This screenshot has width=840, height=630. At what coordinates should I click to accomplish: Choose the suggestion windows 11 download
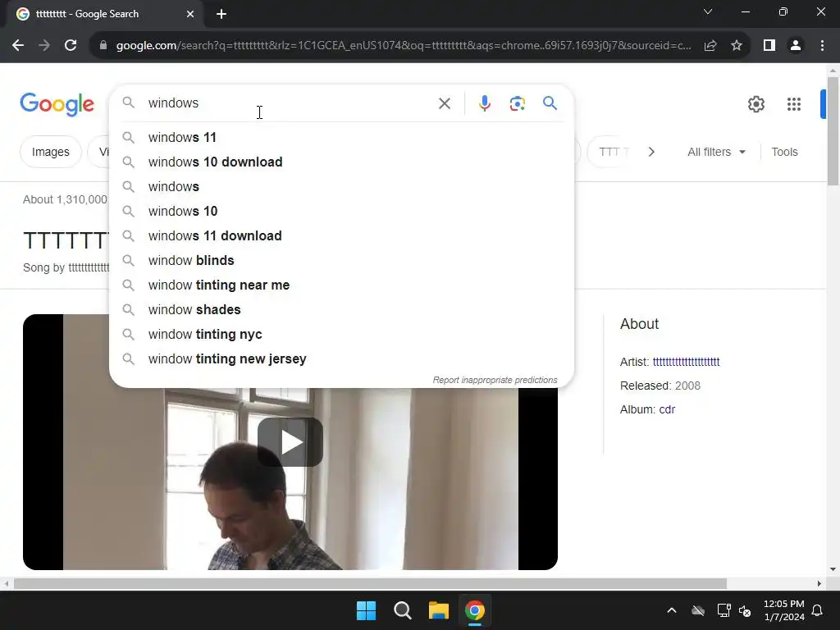point(342,236)
